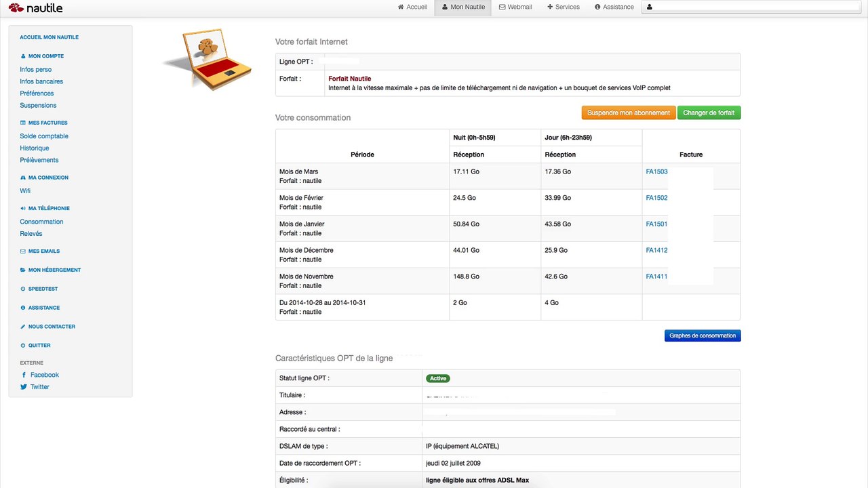Click the laptop illustration image
Screen dimensions: 868x488
(x=207, y=60)
